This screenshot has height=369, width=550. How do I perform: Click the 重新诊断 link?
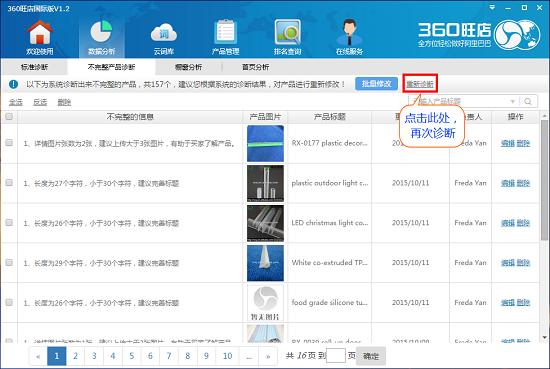click(x=420, y=84)
